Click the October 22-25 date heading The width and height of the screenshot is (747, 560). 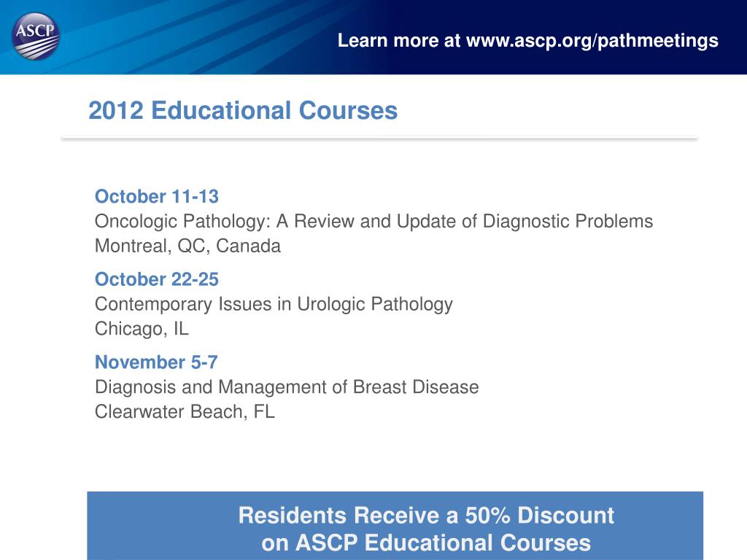click(x=157, y=279)
